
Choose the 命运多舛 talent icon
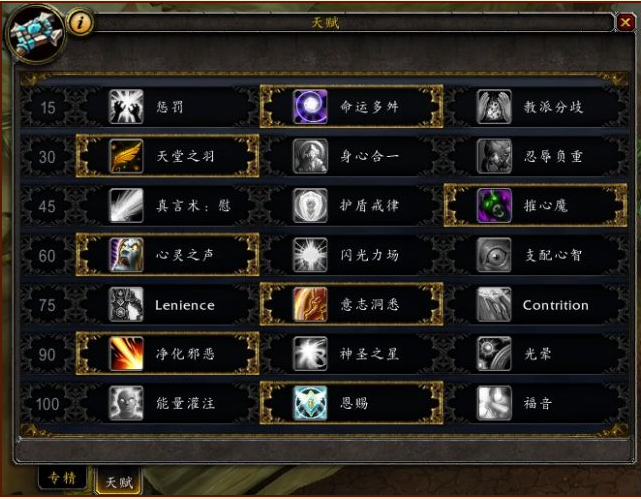[x=310, y=107]
